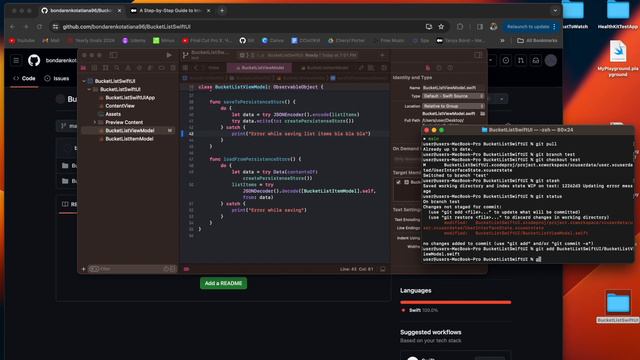Viewport: 640px width, 360px height.
Task: Open GitHub hamburger navigation menu
Action: (x=16, y=60)
